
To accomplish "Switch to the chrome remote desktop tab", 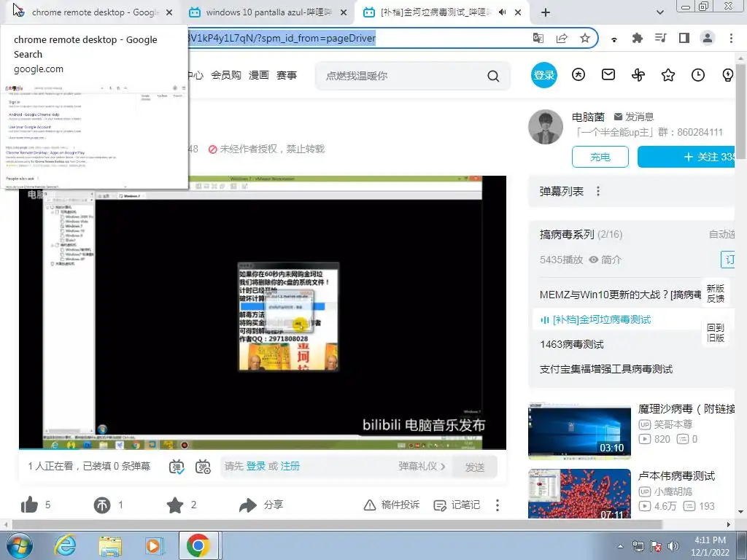I will point(93,12).
